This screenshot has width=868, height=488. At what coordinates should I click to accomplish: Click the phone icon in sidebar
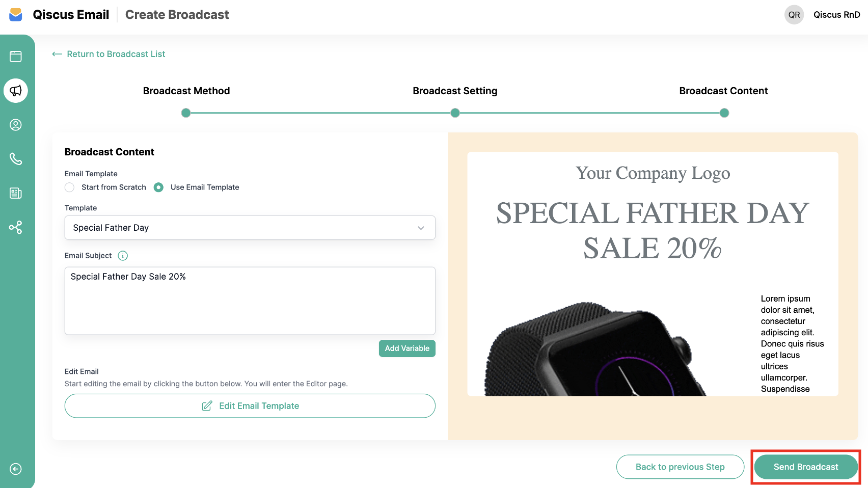coord(16,159)
